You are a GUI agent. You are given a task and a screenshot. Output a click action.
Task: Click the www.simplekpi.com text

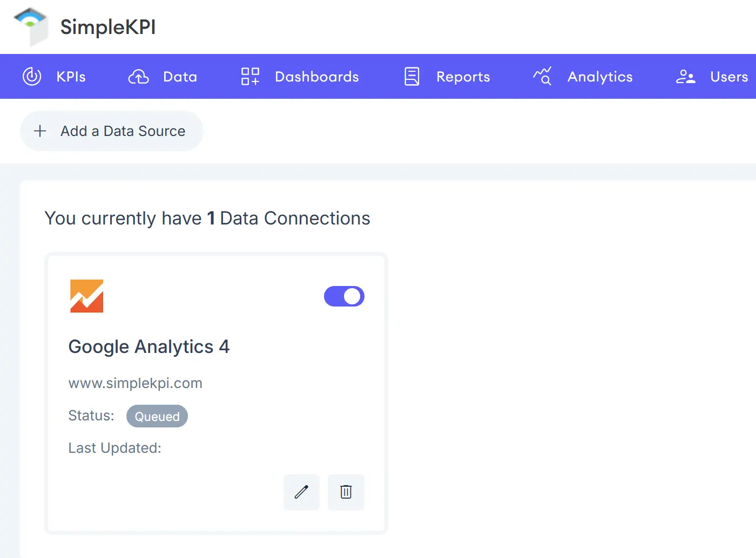coord(136,383)
